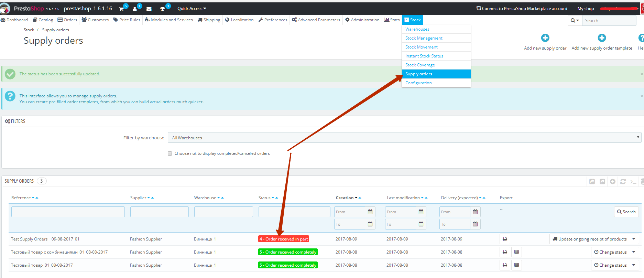This screenshot has height=278, width=644.
Task: Click Change status for Тестовый товар с комбинациями
Action: 610,252
